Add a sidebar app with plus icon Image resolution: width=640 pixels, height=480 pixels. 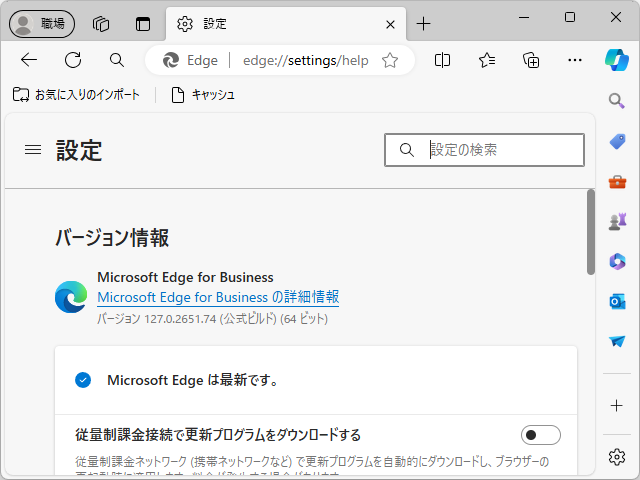click(x=616, y=405)
